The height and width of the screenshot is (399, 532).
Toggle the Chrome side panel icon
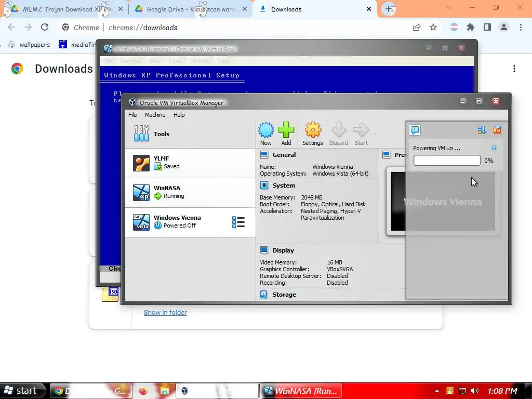pos(487,27)
